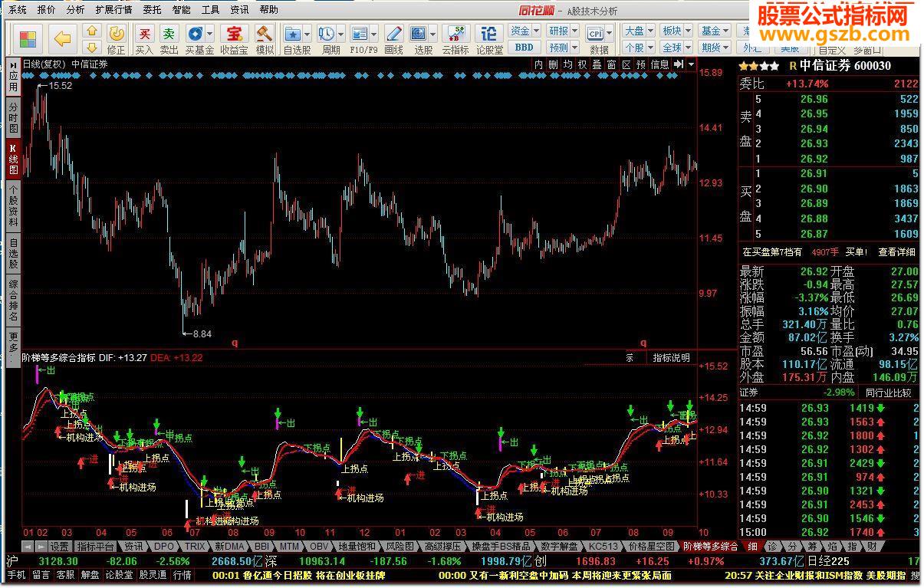
Task: Open the 研报 dropdown
Action: point(564,31)
